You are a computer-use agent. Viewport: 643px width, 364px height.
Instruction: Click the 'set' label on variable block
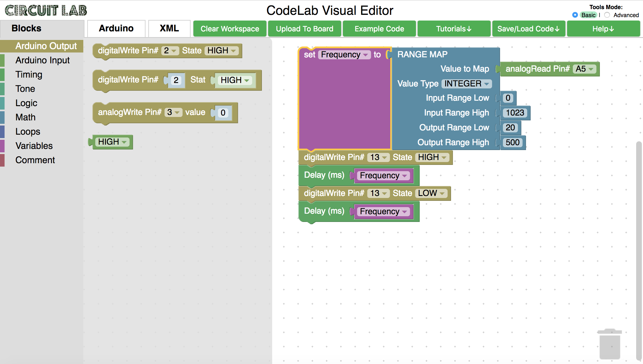310,54
